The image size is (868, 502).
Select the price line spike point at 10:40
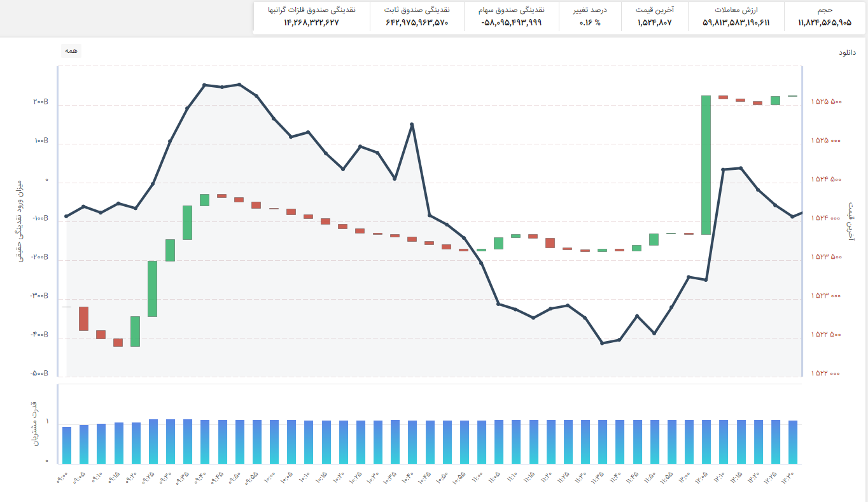point(412,124)
